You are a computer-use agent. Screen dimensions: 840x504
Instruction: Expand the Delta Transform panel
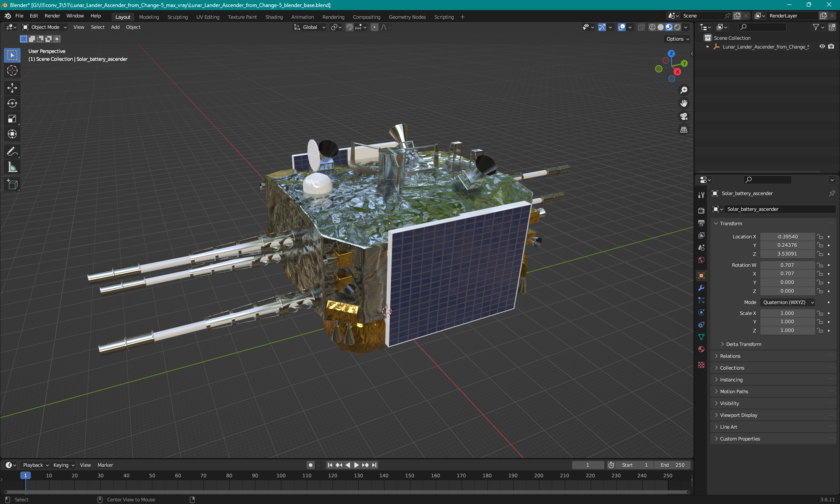743,344
